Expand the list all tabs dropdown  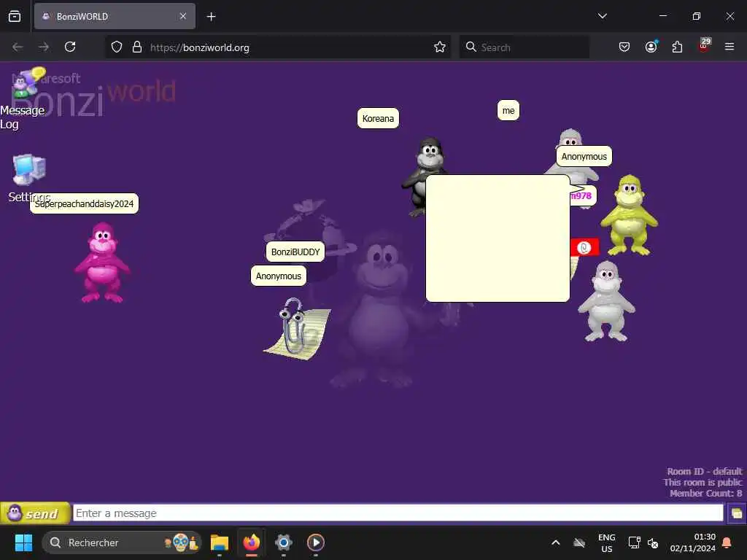pos(603,16)
